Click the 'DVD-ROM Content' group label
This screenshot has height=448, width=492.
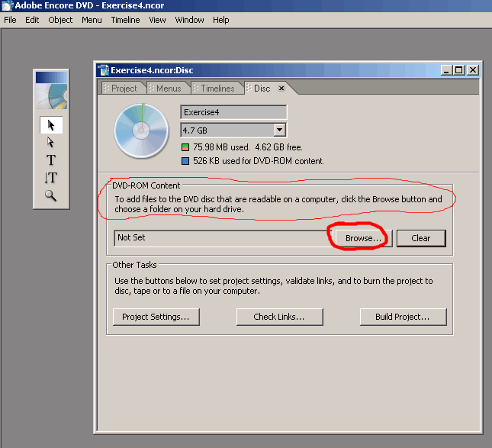(146, 185)
